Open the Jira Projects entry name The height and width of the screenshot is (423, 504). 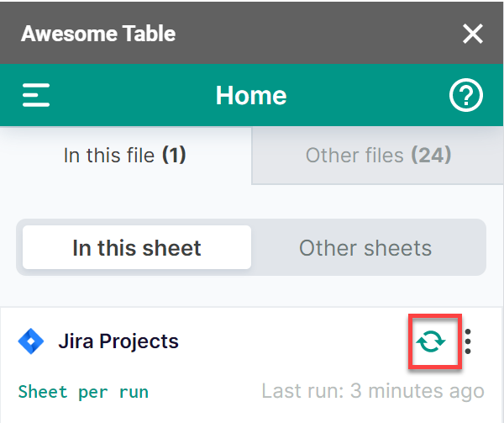pos(118,341)
